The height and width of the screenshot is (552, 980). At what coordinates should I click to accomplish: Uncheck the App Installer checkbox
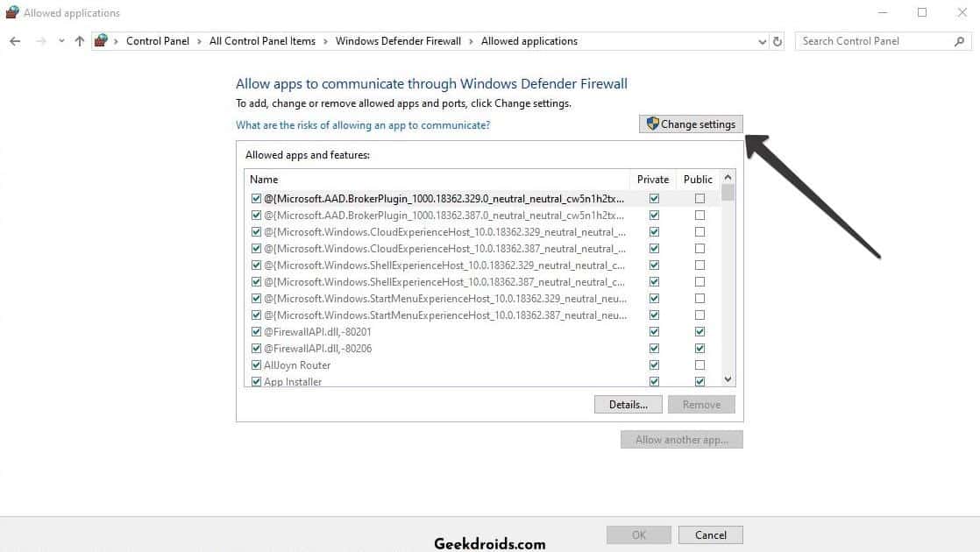coord(256,381)
